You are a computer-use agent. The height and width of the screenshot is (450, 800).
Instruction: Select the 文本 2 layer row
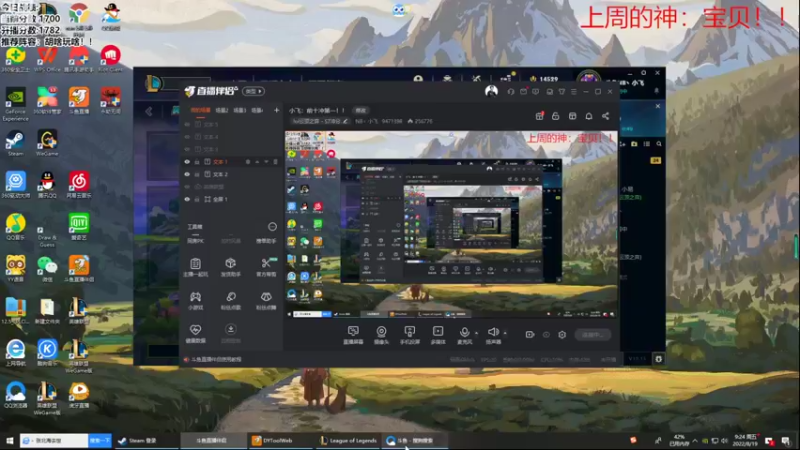tap(232, 174)
